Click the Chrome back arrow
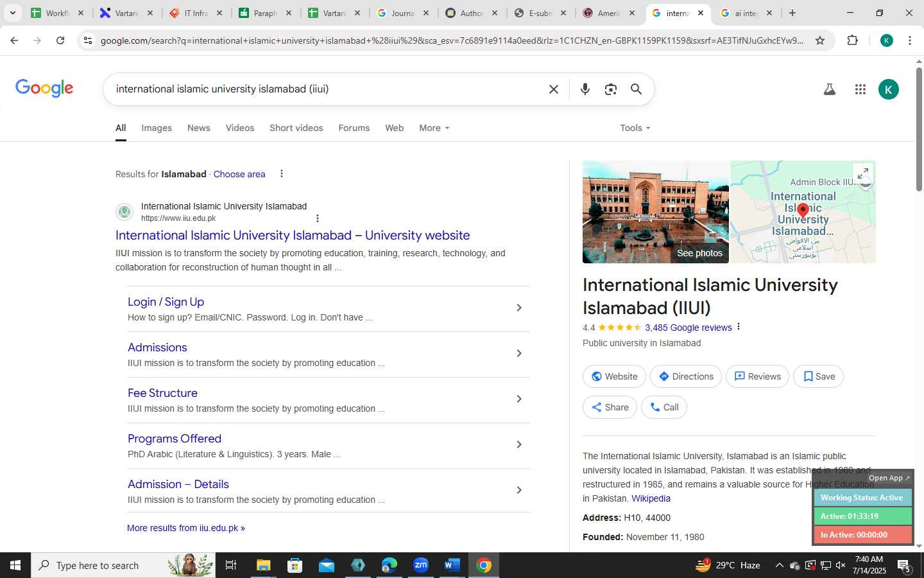 pos(14,40)
